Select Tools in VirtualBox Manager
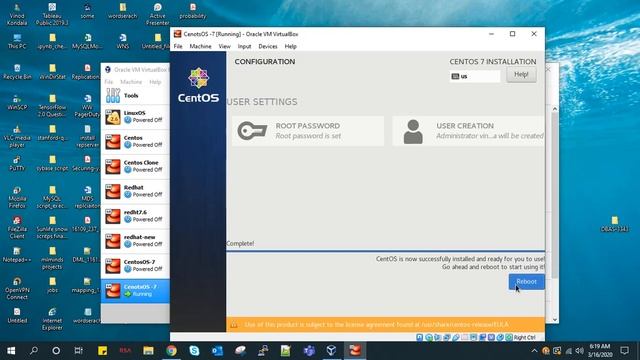This screenshot has height=360, width=640. pos(135,96)
